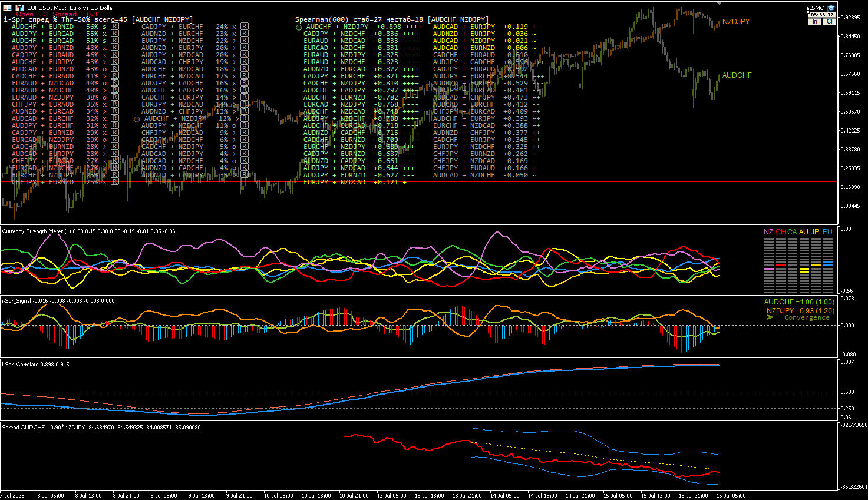Click the JP currency label

815,232
